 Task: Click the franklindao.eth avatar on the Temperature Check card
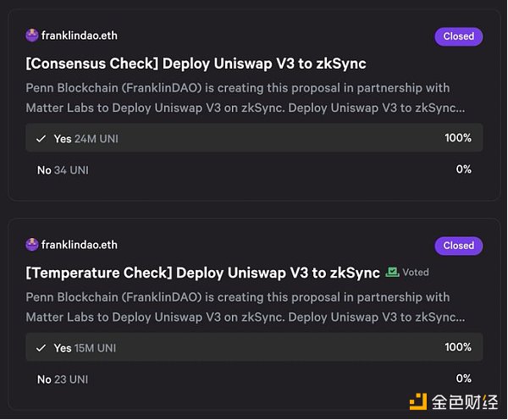32,245
